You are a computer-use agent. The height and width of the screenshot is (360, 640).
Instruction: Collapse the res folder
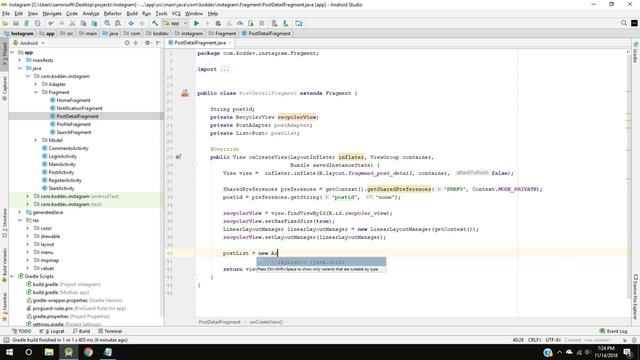click(20, 220)
